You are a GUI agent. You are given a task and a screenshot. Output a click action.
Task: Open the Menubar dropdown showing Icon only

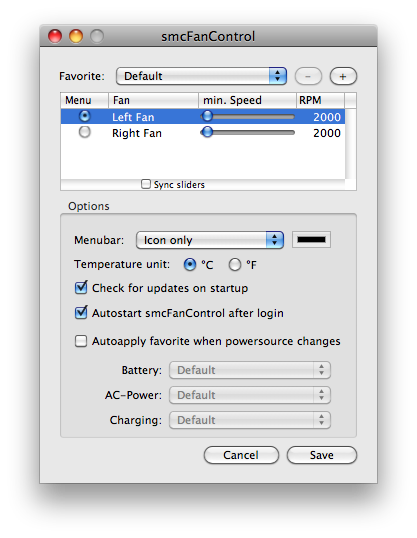(x=210, y=240)
